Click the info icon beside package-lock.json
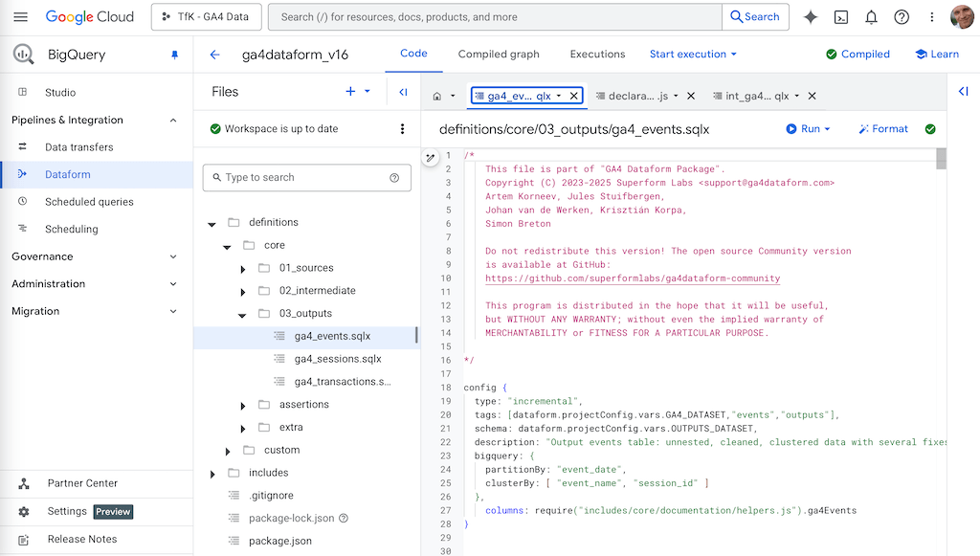Screen dimensions: 980x556 [x=344, y=518]
